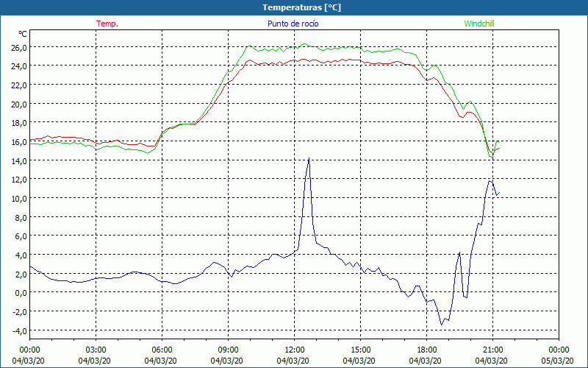Click the 12:00 time axis label

pyautogui.click(x=295, y=350)
